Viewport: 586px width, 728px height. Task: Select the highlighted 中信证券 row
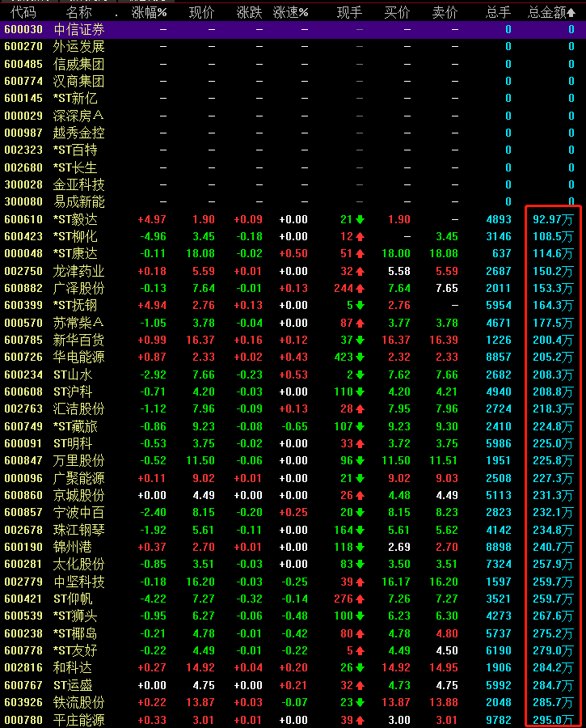(293, 30)
